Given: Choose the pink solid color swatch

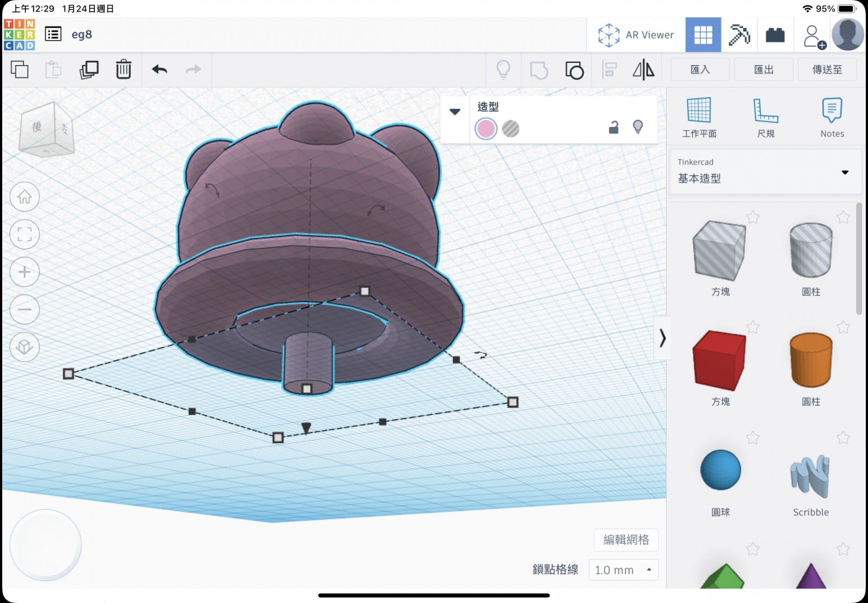Looking at the screenshot, I should pyautogui.click(x=486, y=129).
